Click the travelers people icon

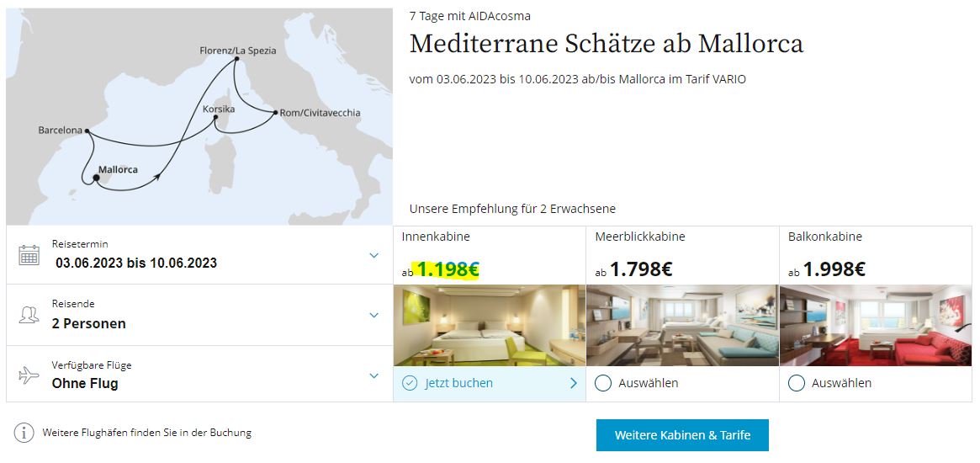(29, 315)
